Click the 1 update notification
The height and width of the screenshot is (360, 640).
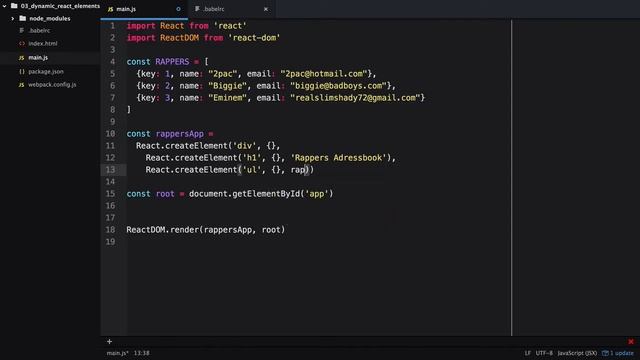618,353
